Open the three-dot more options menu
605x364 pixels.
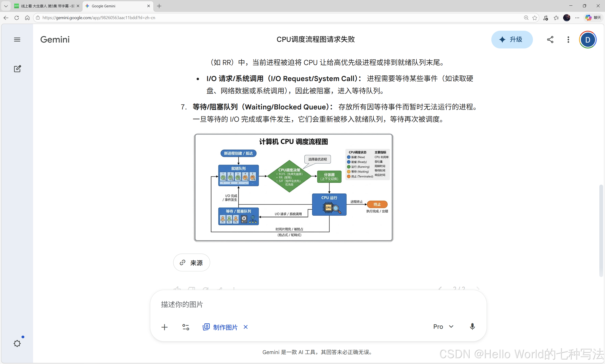pyautogui.click(x=568, y=39)
